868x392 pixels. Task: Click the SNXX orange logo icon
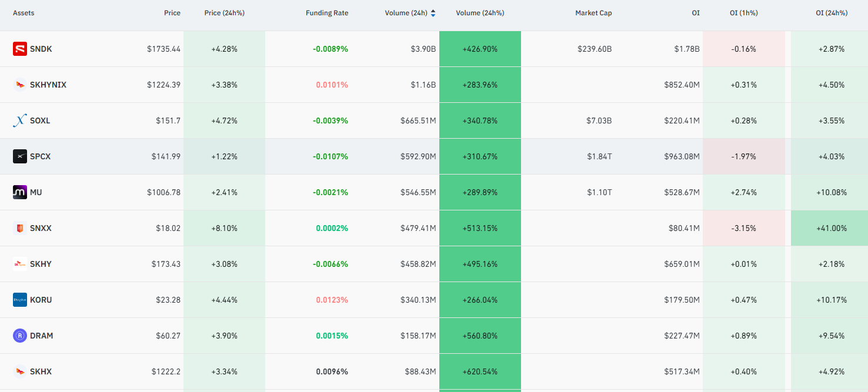(20, 228)
